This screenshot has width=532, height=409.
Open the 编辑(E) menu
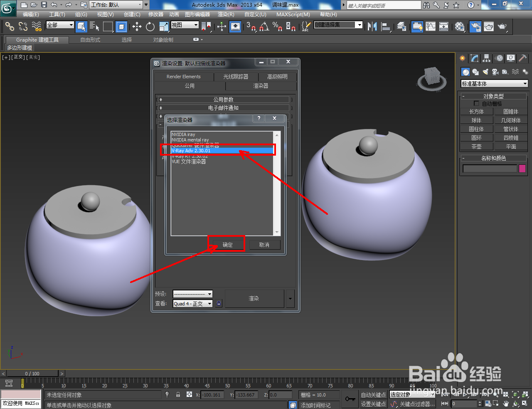click(31, 14)
